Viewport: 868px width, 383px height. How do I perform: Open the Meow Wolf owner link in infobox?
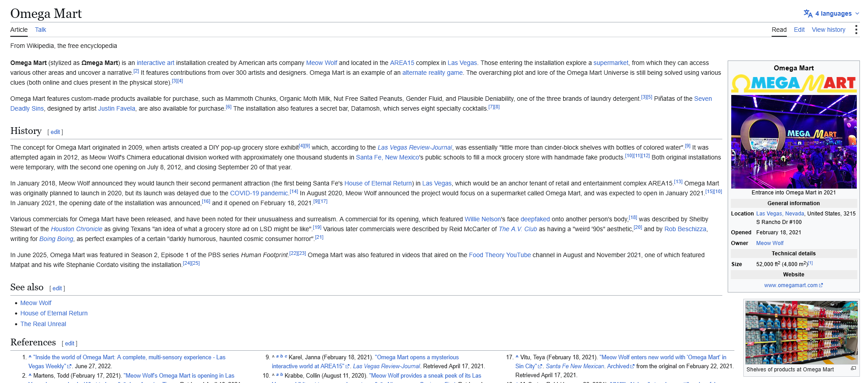[x=770, y=243]
